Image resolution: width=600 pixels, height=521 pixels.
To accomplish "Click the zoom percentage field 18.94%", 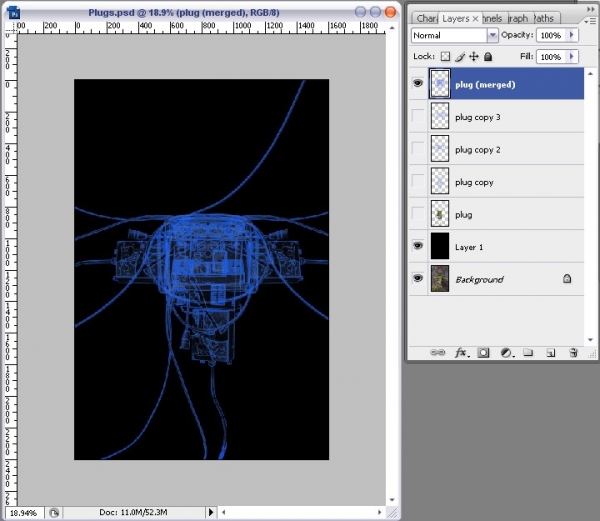I will (x=24, y=513).
